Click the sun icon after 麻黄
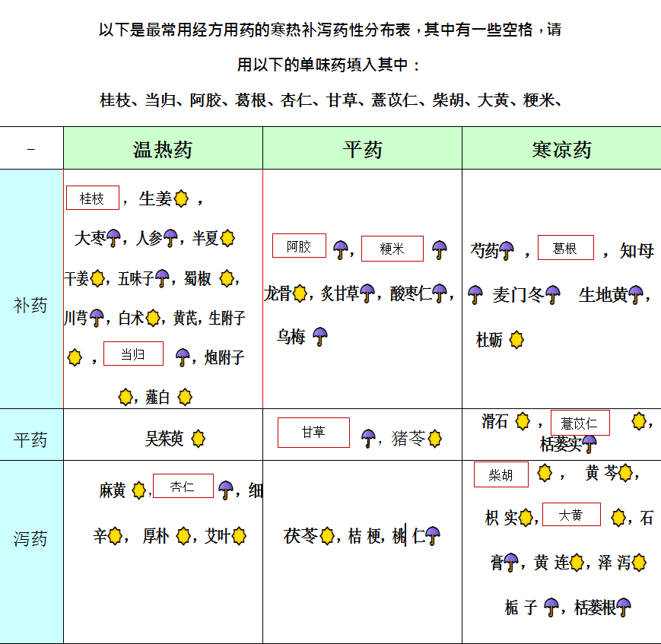 138,490
